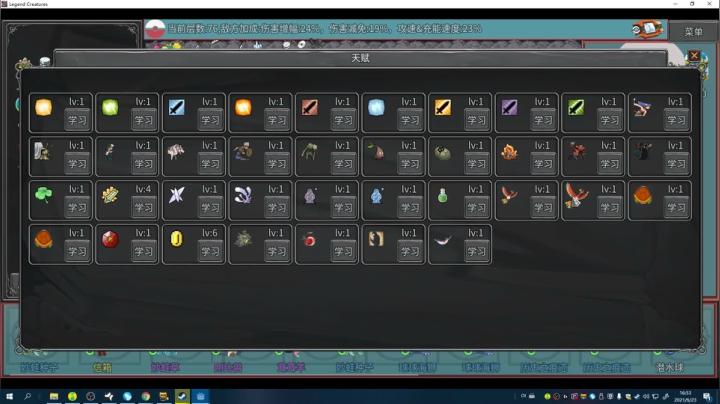
Task: Select the white star burst talent icon
Action: point(176,195)
